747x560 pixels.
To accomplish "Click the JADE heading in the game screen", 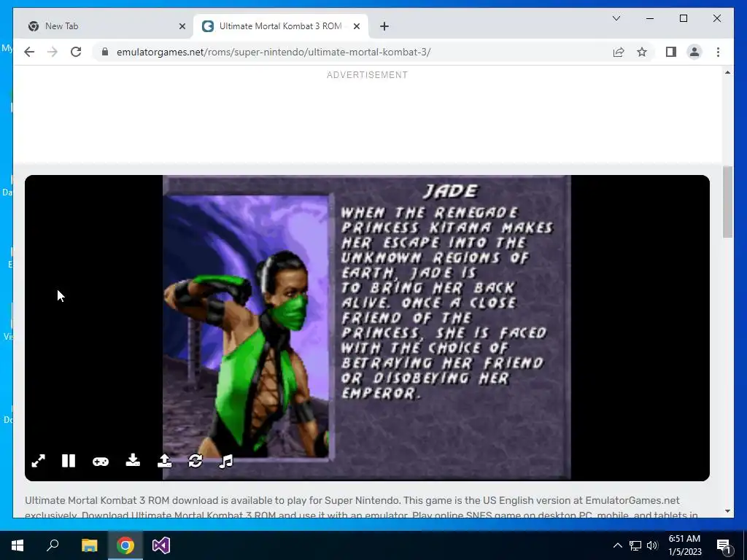I will 451,191.
